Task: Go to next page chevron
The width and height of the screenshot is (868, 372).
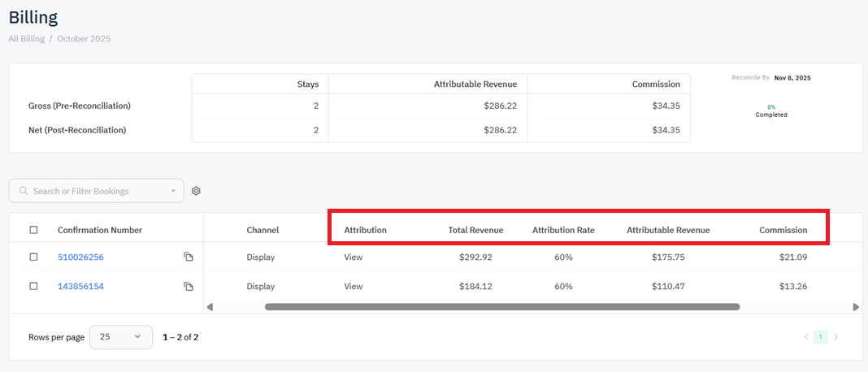Action: point(835,337)
